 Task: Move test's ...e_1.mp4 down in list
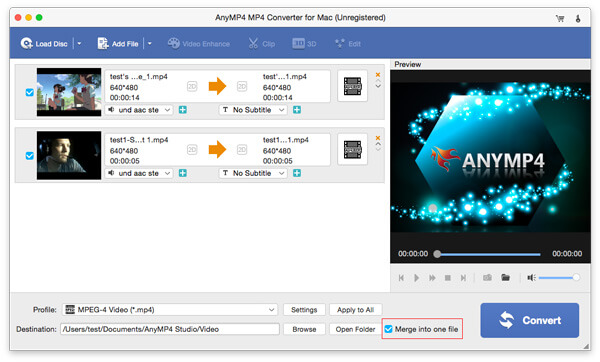point(378,86)
